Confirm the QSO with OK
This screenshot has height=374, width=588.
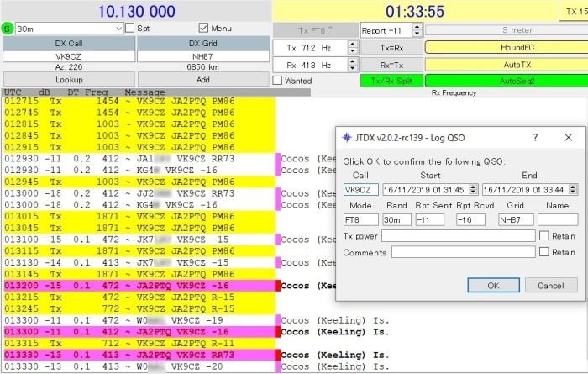point(494,286)
